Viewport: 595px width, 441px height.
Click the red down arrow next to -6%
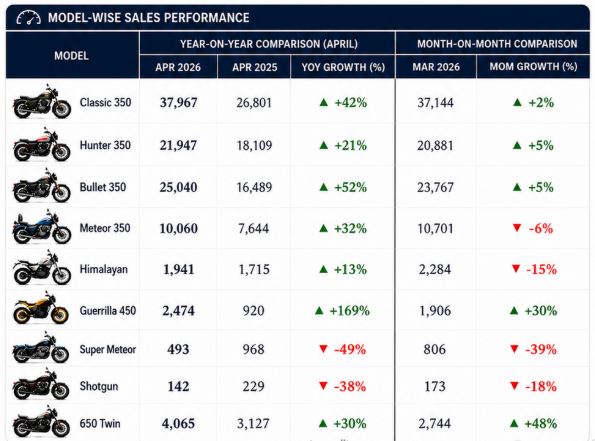click(517, 228)
